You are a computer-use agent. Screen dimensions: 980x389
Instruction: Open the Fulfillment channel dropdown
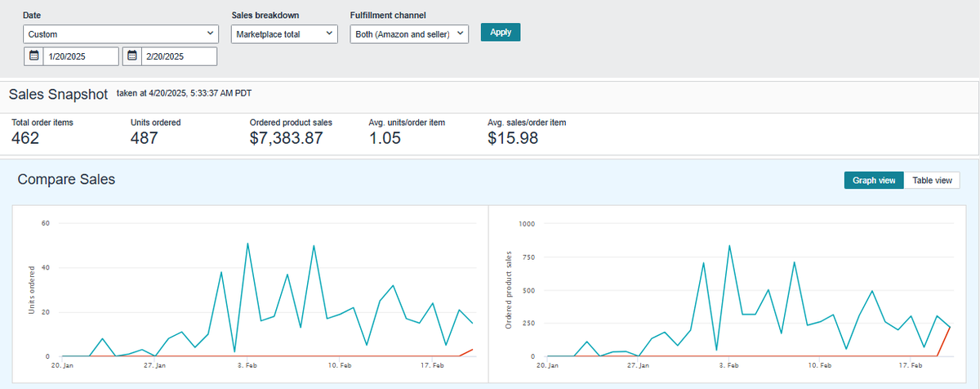tap(409, 34)
